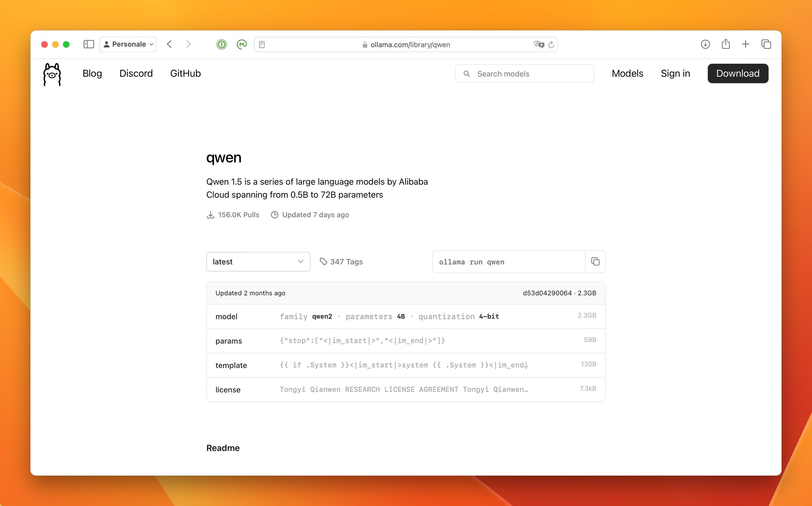Go back with the back arrow
Viewport: 812px width, 506px height.
coord(170,44)
